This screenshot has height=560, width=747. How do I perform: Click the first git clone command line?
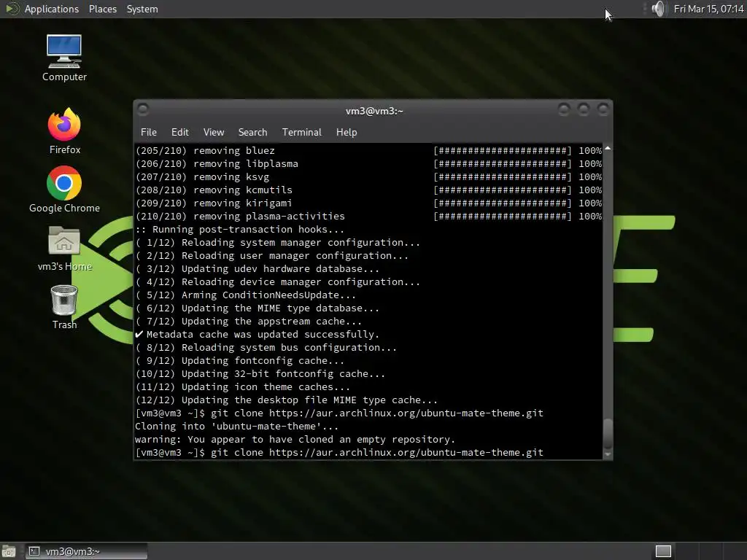coord(339,413)
